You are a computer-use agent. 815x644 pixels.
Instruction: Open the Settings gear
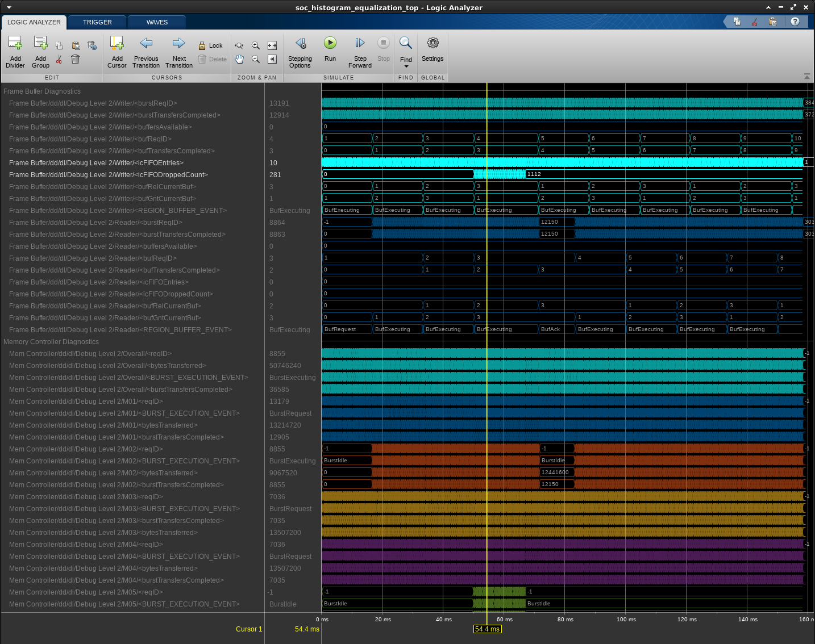tap(433, 44)
